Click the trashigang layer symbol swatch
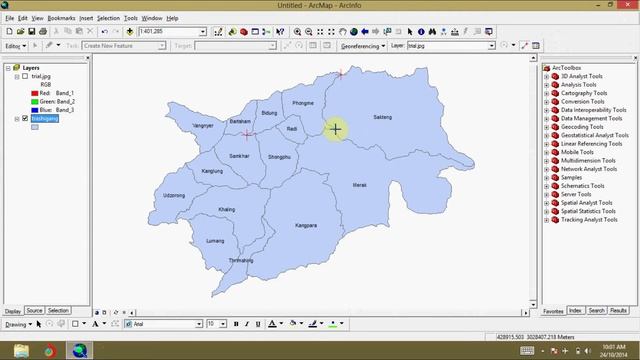This screenshot has width=640, height=360. click(35, 127)
